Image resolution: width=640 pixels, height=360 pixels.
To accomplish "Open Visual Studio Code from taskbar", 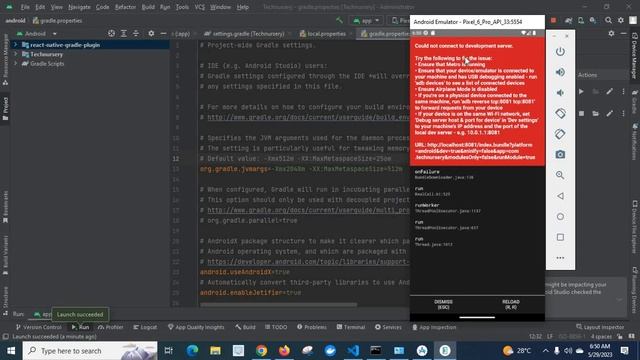I will tap(353, 351).
